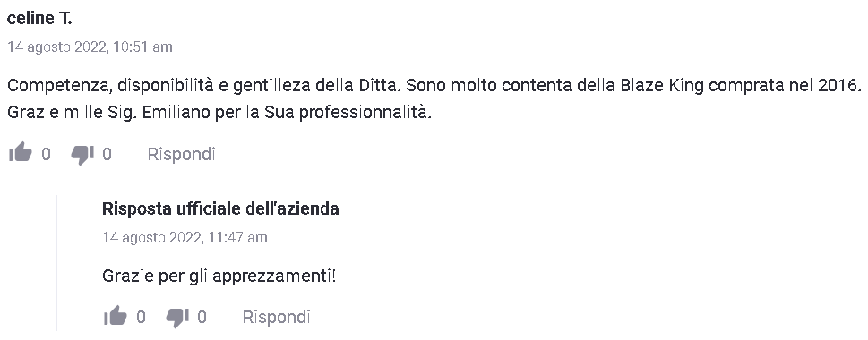This screenshot has height=340, width=868.
Task: Click dislike count next to review's thumbs down
Action: [x=107, y=154]
